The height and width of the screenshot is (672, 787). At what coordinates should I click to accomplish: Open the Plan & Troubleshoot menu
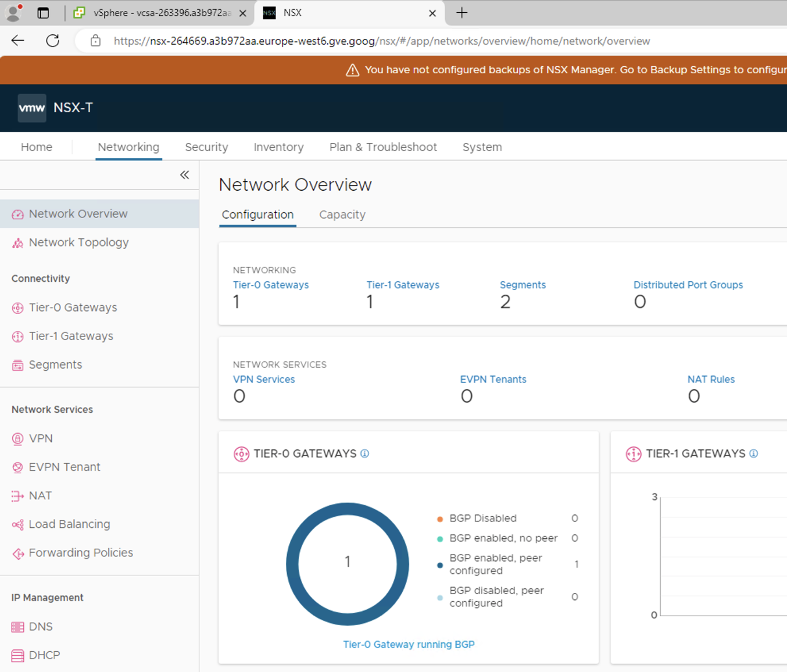(x=383, y=147)
